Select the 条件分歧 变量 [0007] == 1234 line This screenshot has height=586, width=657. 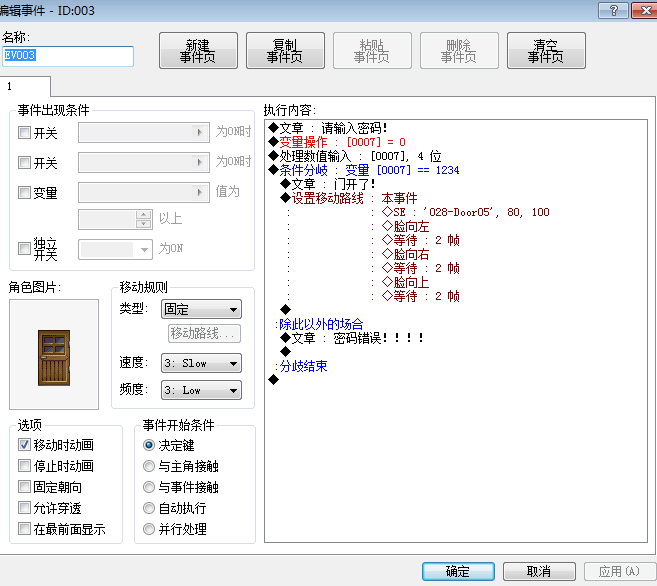(x=364, y=170)
